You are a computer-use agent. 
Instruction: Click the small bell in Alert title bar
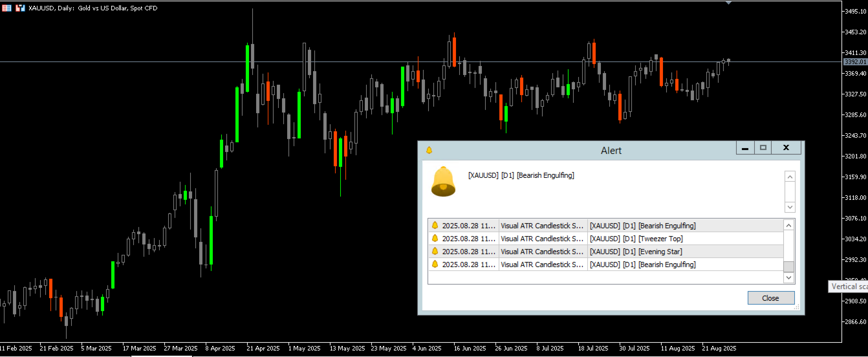[x=428, y=150]
